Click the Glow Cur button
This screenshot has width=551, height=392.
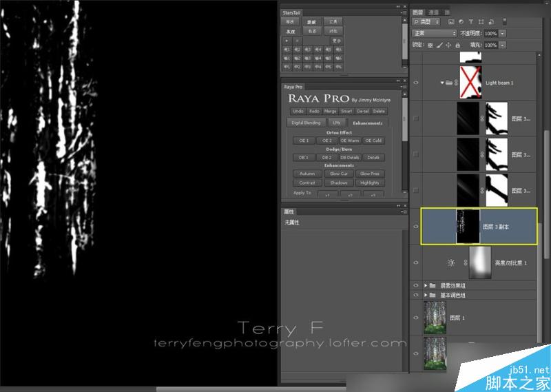[x=338, y=174]
